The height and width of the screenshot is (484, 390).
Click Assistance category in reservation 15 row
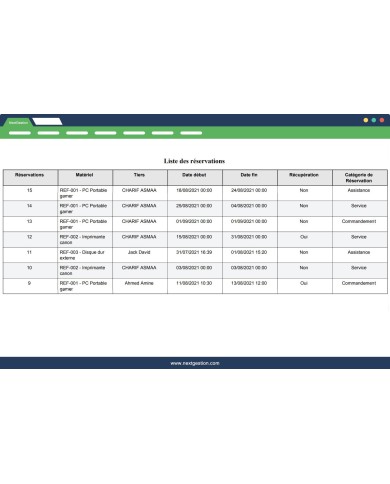coord(359,190)
